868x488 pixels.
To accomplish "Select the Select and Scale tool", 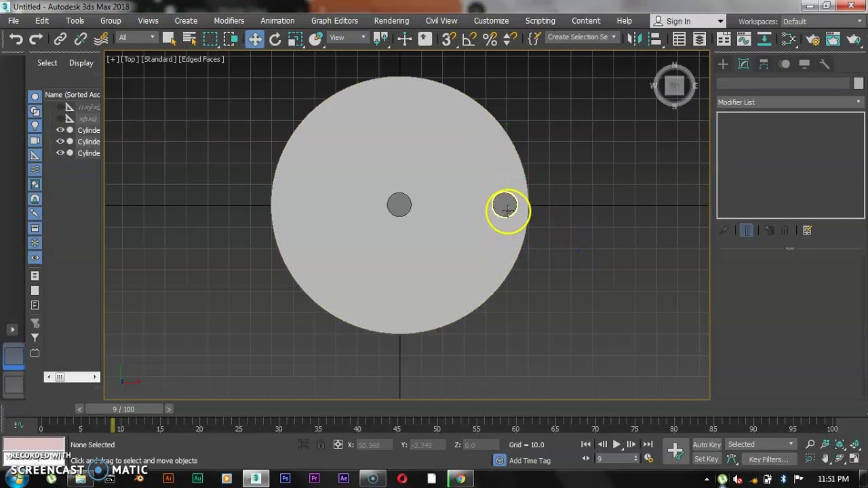I will (295, 39).
